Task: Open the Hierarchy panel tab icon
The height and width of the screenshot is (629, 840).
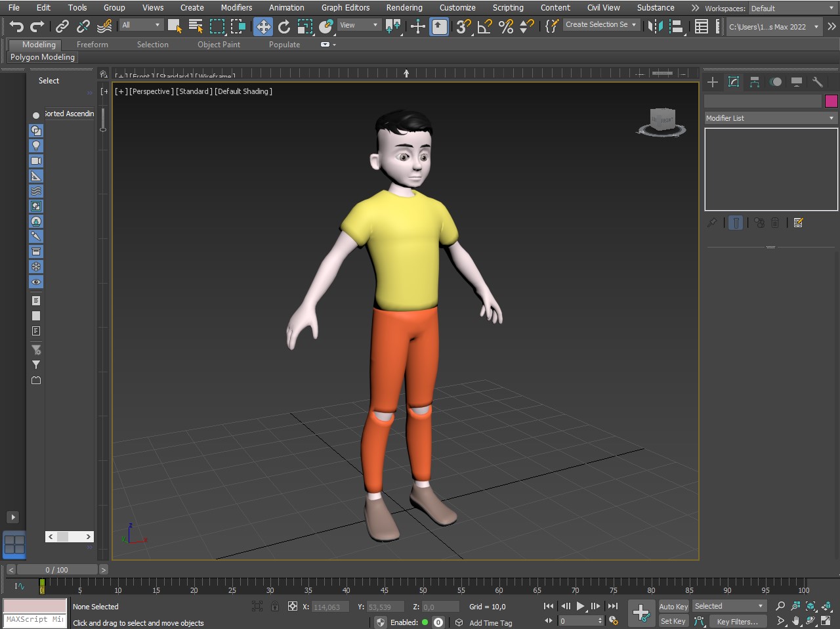Action: [755, 82]
